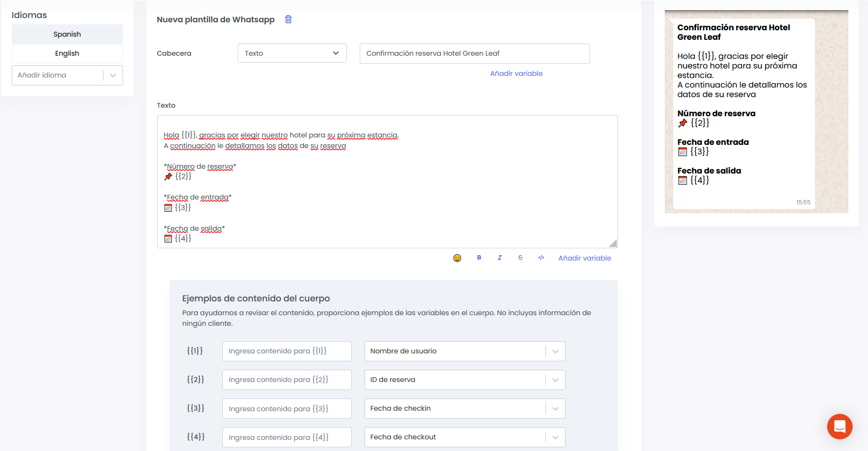Focus the body text editor area
This screenshot has width=868, height=451.
point(387,181)
